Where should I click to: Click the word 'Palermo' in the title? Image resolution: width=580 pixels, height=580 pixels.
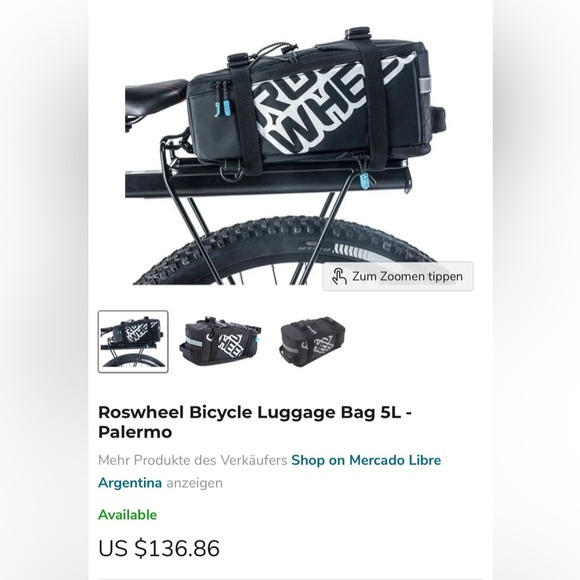pyautogui.click(x=135, y=432)
